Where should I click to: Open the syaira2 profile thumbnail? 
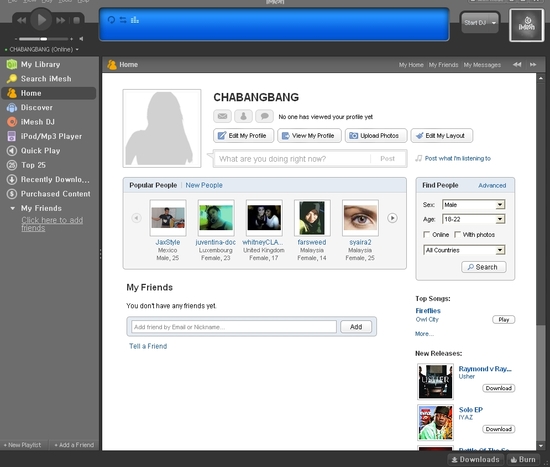pyautogui.click(x=360, y=218)
